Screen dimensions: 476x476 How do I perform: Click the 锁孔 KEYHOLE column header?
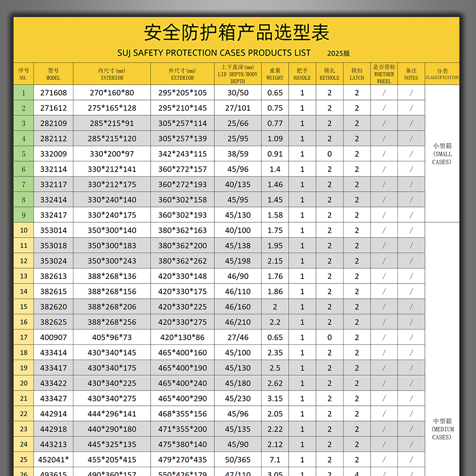click(330, 74)
